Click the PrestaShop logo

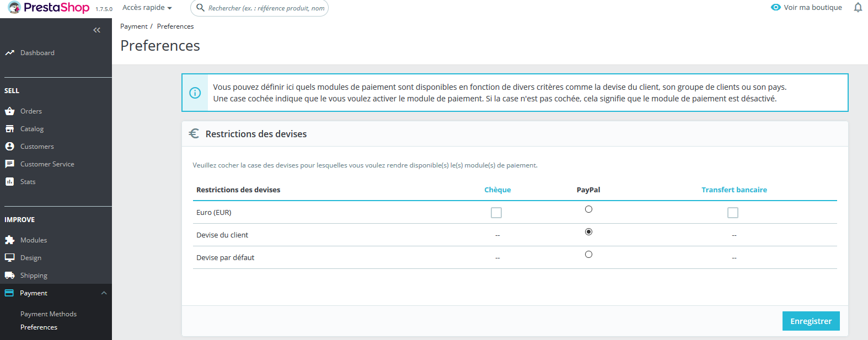pos(49,8)
